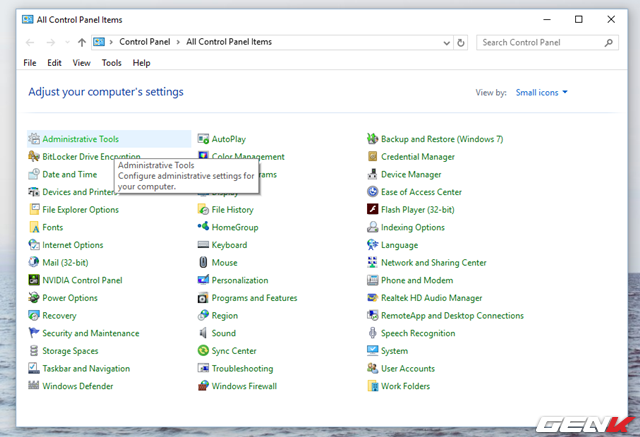Go up one folder level
The image size is (640, 437).
[82, 42]
